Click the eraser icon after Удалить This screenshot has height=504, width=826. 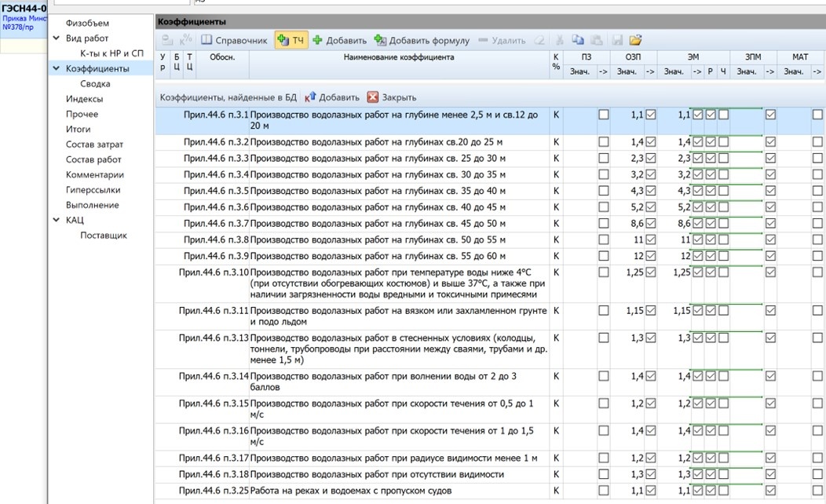[539, 41]
